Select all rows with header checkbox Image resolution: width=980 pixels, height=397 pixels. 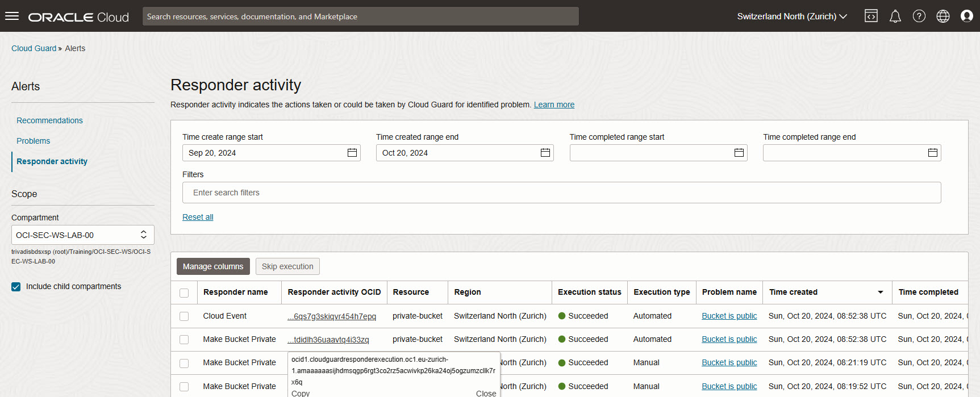coord(184,293)
